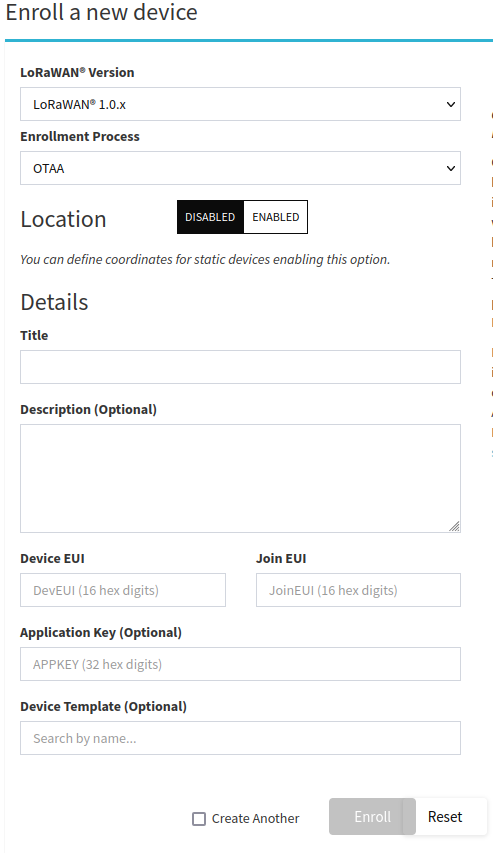Click the Details section heading
The width and height of the screenshot is (493, 853).
pyautogui.click(x=54, y=302)
